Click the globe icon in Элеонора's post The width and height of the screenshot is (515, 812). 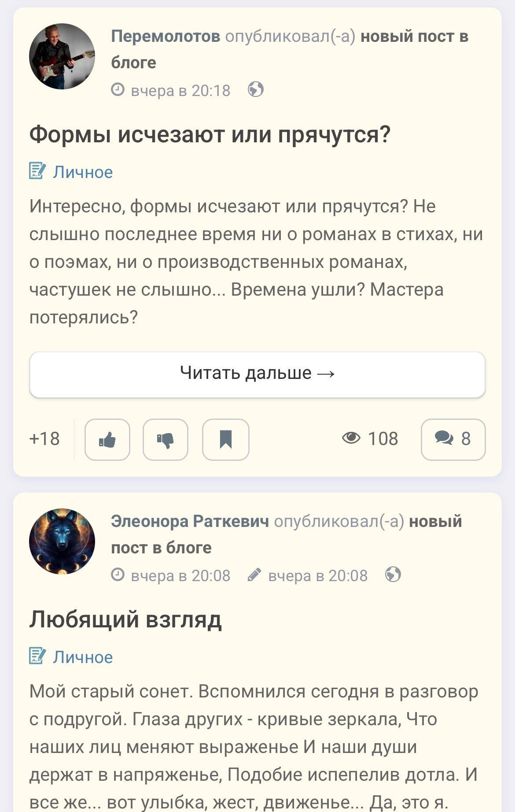pyautogui.click(x=393, y=575)
